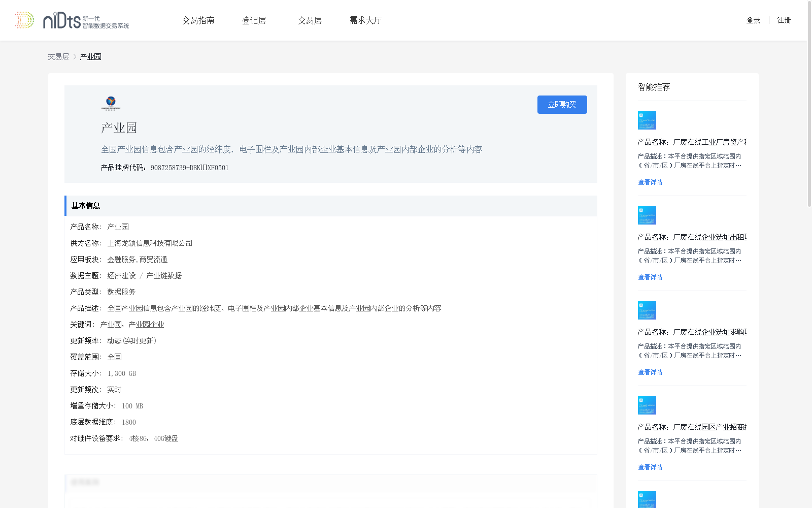Click the 1800 dimension value
The image size is (812, 508).
129,422
